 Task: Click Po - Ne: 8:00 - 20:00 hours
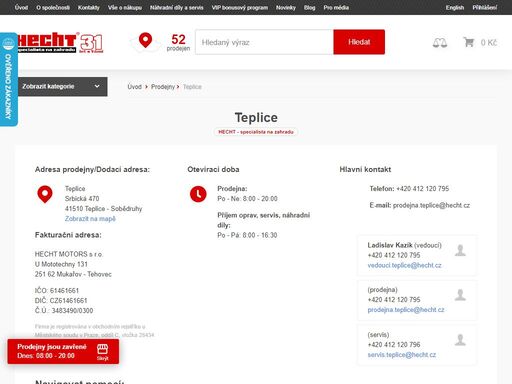coord(247,199)
